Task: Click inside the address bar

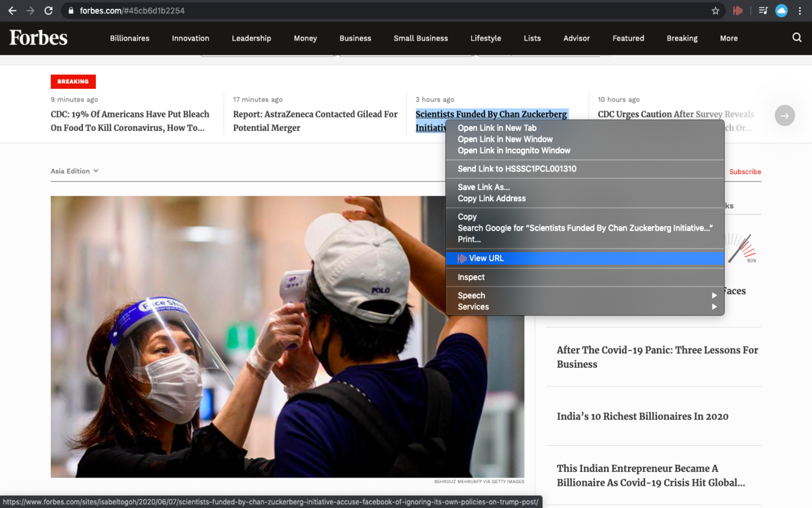Action: pos(254,10)
